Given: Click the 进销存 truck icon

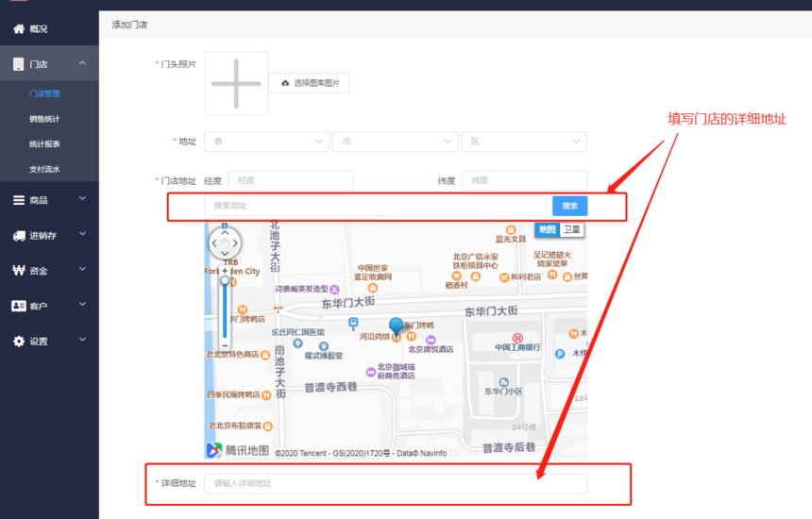Looking at the screenshot, I should tap(19, 236).
